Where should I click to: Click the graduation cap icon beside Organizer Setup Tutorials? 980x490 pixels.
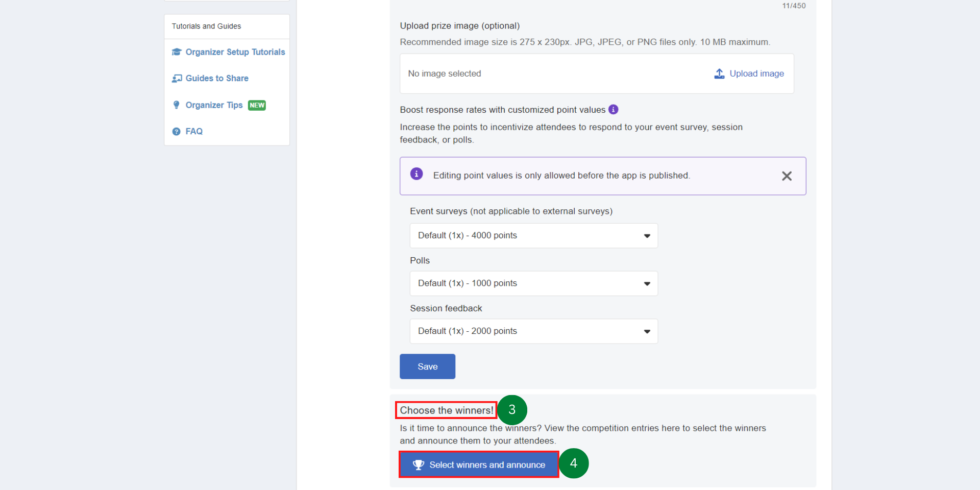tap(177, 52)
